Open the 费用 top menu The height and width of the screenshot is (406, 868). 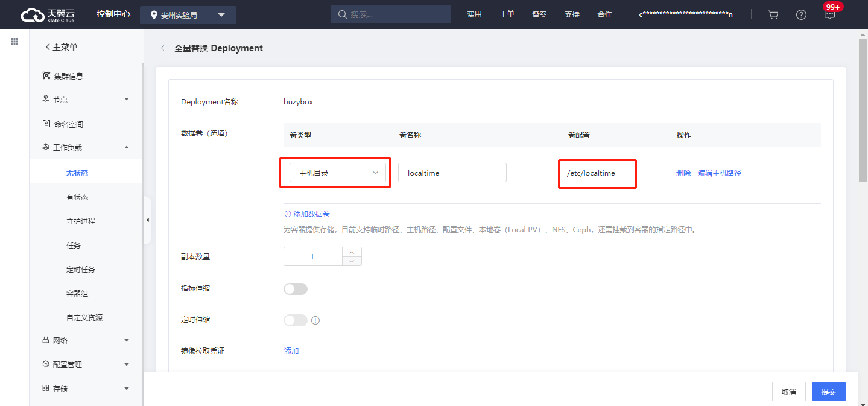[474, 14]
